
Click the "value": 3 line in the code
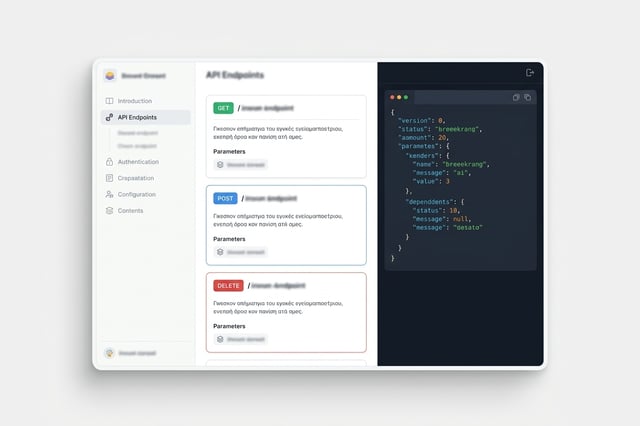(x=431, y=182)
